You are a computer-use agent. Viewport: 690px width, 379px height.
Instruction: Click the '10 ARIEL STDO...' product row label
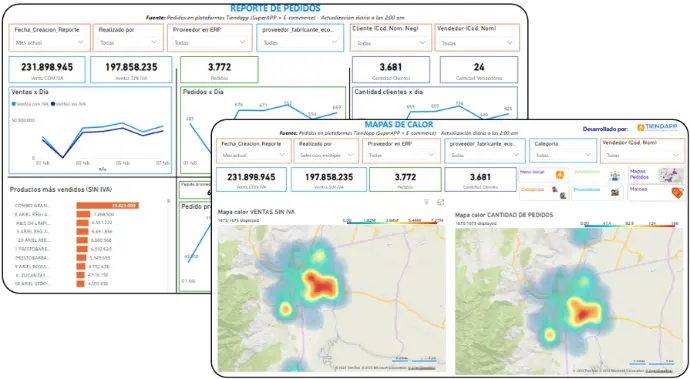pos(33,284)
